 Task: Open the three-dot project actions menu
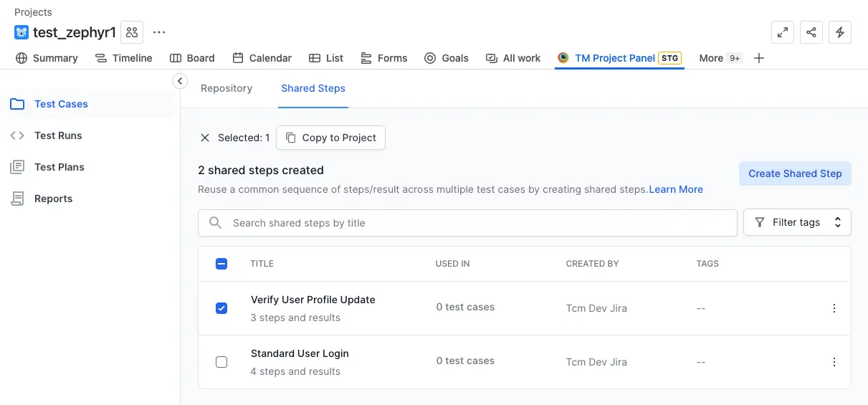[159, 32]
